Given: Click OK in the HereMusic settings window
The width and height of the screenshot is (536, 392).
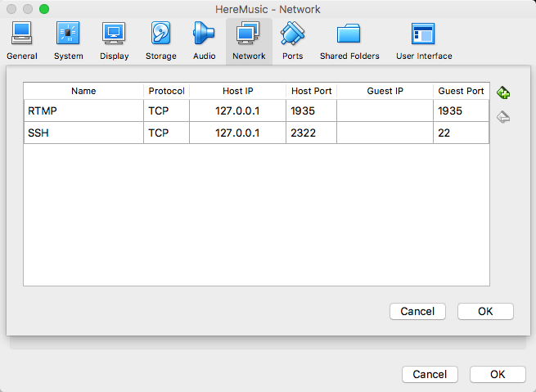Looking at the screenshot, I should tap(498, 374).
